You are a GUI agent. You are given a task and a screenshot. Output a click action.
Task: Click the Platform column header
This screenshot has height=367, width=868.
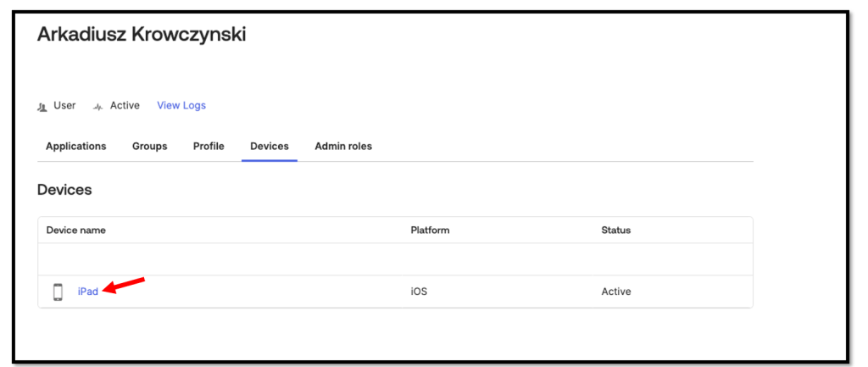pos(430,231)
